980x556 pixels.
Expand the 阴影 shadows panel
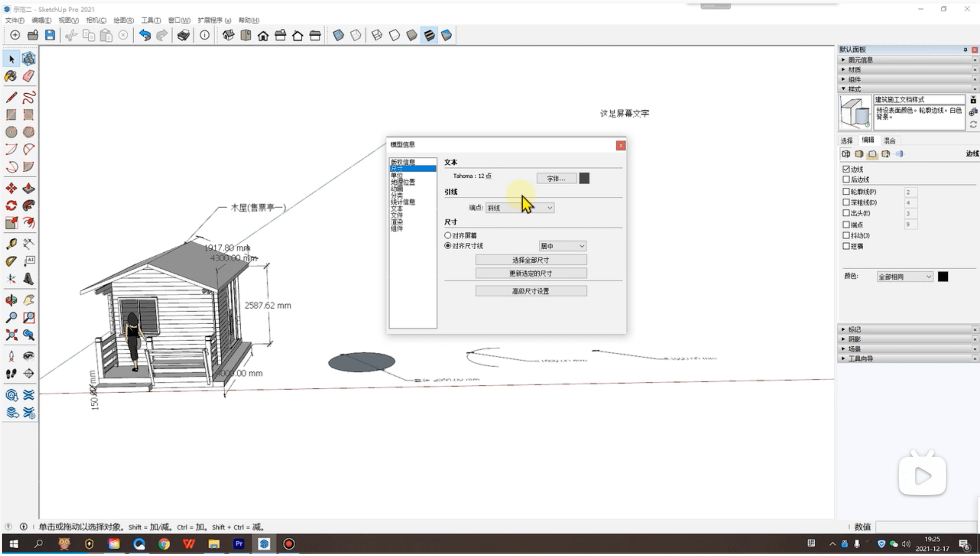[x=854, y=339]
